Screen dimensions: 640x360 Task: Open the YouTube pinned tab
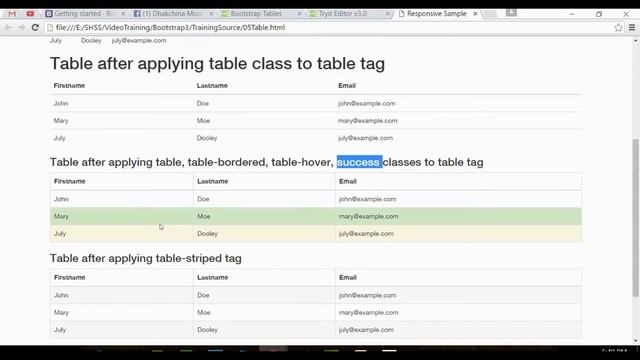tap(30, 14)
